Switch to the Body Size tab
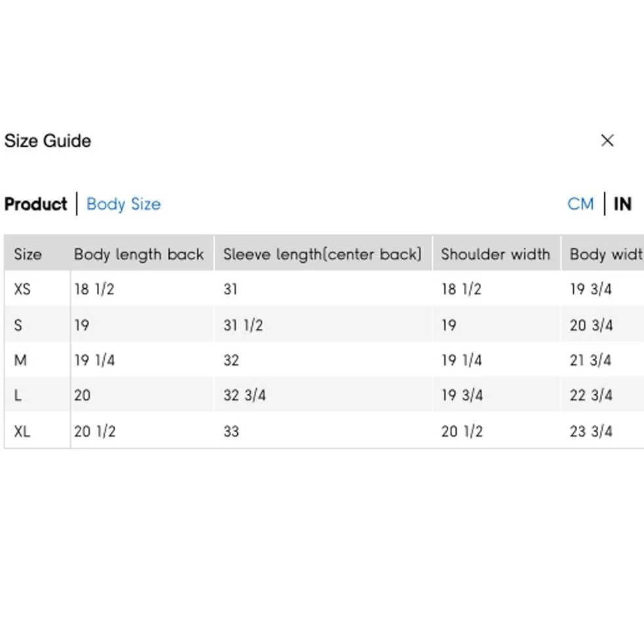 tap(123, 204)
